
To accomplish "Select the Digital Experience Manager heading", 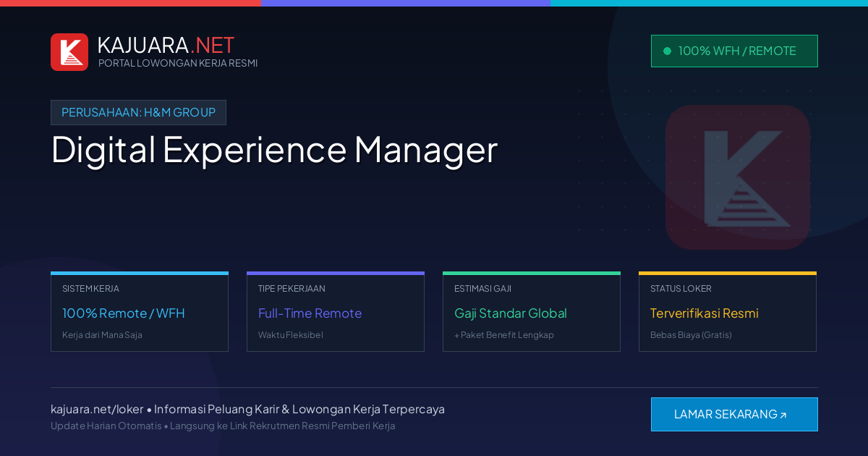I will 274,149.
